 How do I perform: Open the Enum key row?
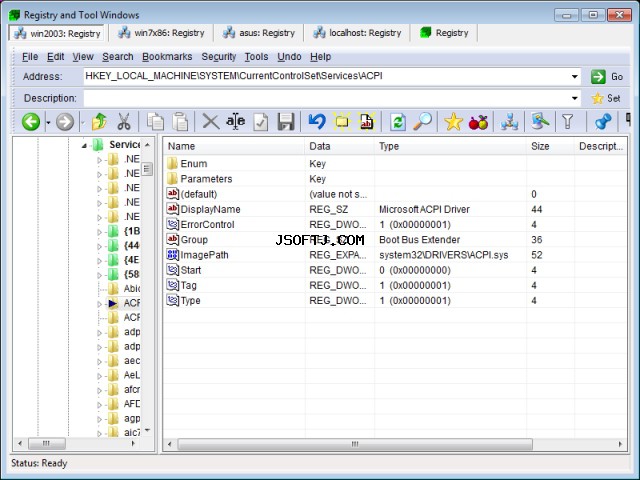point(394,164)
